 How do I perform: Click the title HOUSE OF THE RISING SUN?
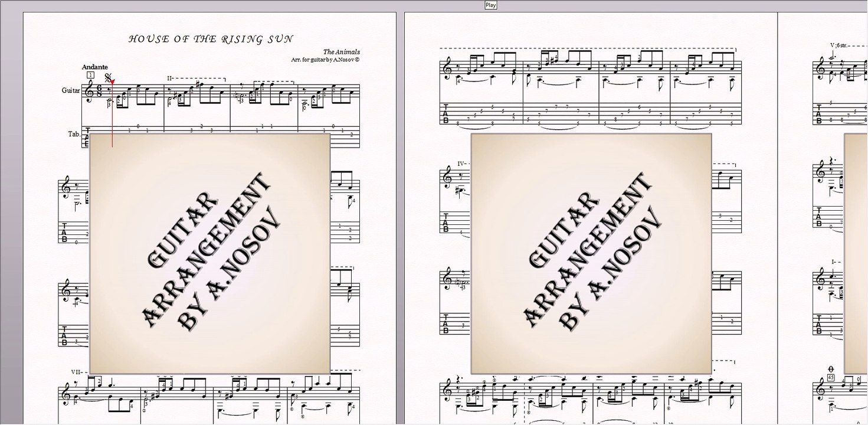pos(211,40)
